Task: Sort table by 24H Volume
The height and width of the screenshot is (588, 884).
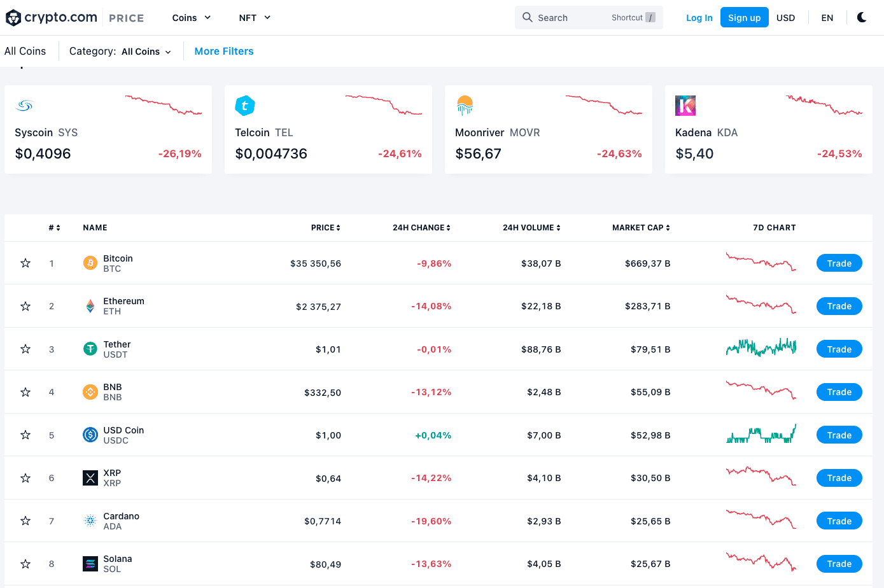Action: [531, 228]
